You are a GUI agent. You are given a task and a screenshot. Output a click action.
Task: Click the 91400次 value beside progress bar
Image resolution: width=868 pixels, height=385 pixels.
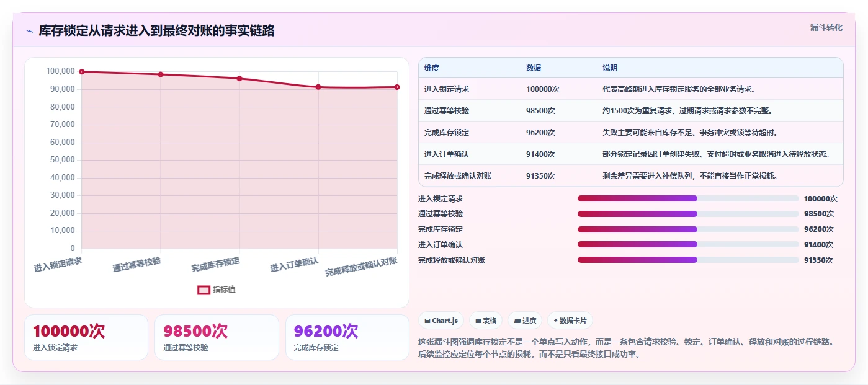[x=818, y=245]
